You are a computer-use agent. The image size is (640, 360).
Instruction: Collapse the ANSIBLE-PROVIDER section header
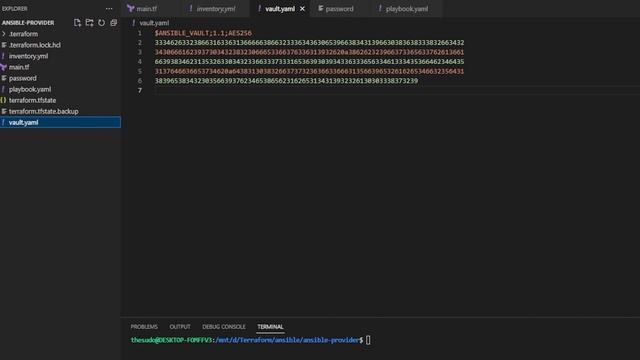point(28,23)
